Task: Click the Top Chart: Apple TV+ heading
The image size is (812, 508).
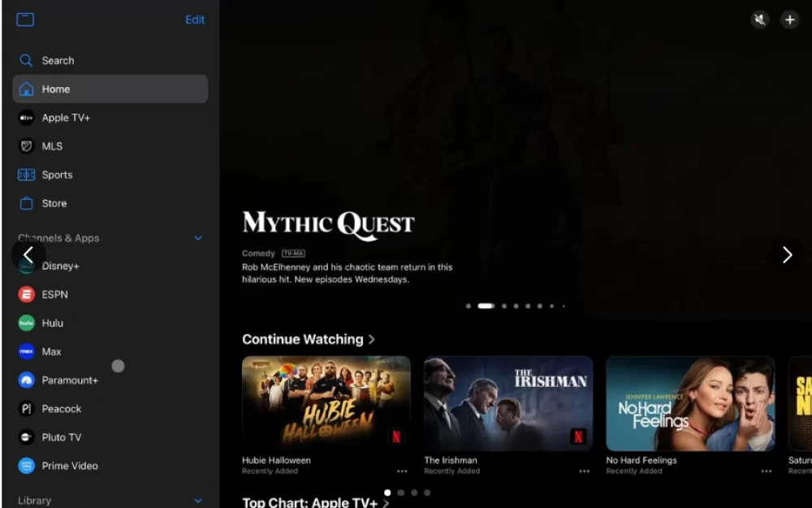Action: [309, 502]
